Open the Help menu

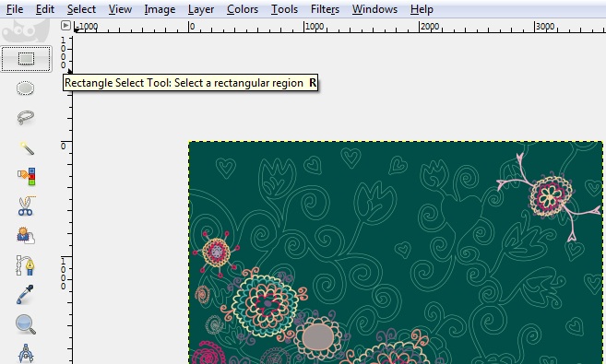click(x=422, y=9)
